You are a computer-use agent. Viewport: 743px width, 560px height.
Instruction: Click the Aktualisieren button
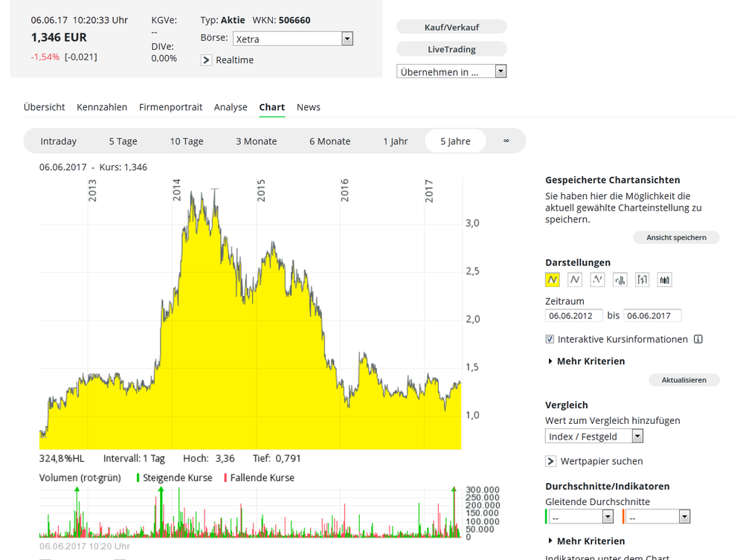[684, 379]
